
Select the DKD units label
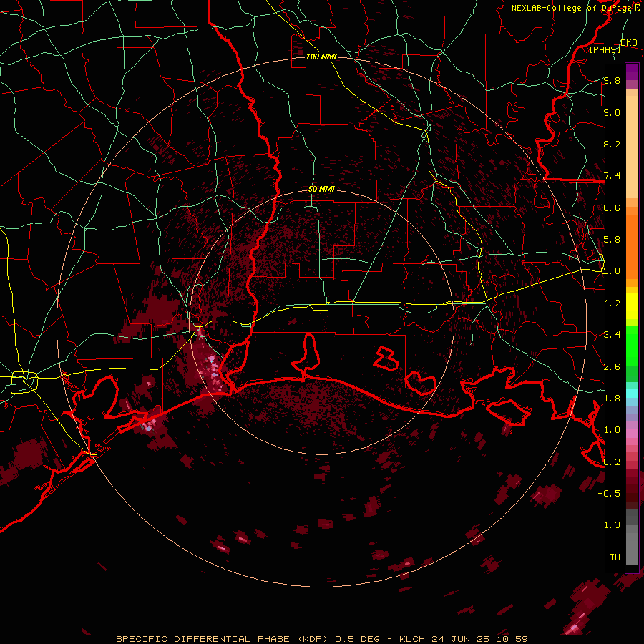(628, 43)
